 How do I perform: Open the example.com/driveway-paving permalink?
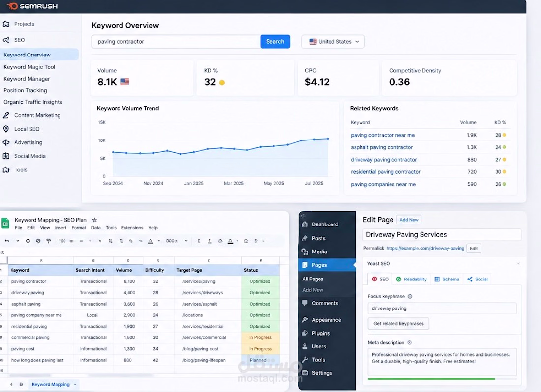click(x=425, y=248)
